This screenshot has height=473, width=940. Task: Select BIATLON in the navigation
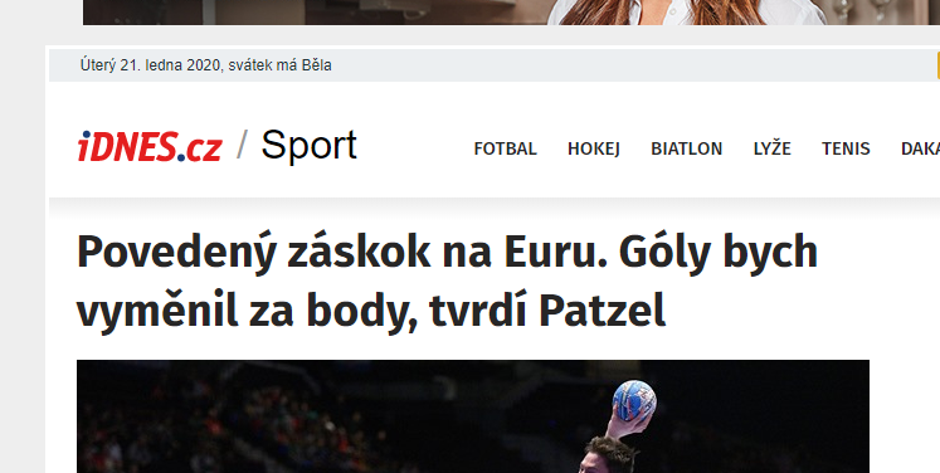686,149
